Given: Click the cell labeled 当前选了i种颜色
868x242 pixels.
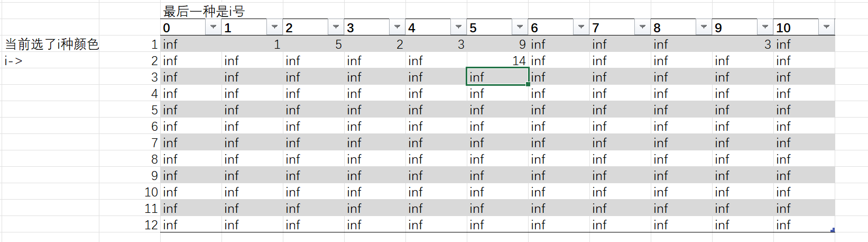Looking at the screenshot, I should click(x=52, y=44).
